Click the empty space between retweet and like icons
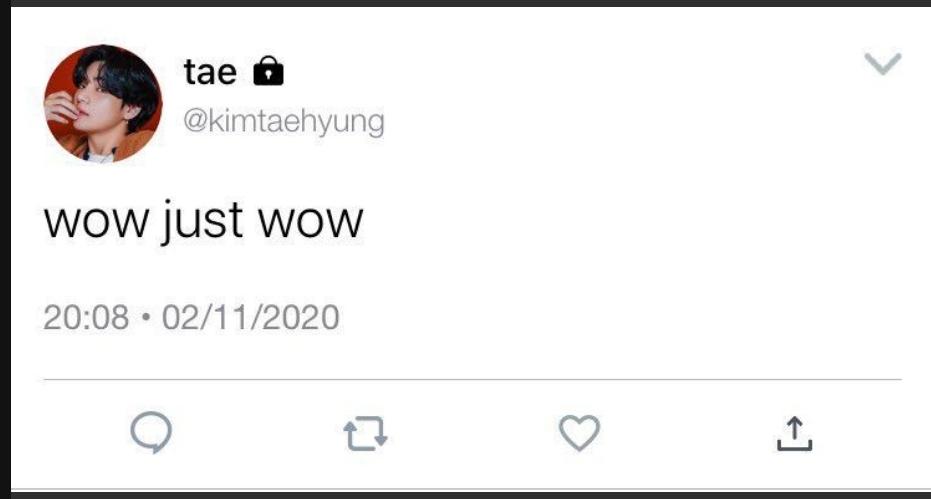The width and height of the screenshot is (931, 499). [472, 433]
